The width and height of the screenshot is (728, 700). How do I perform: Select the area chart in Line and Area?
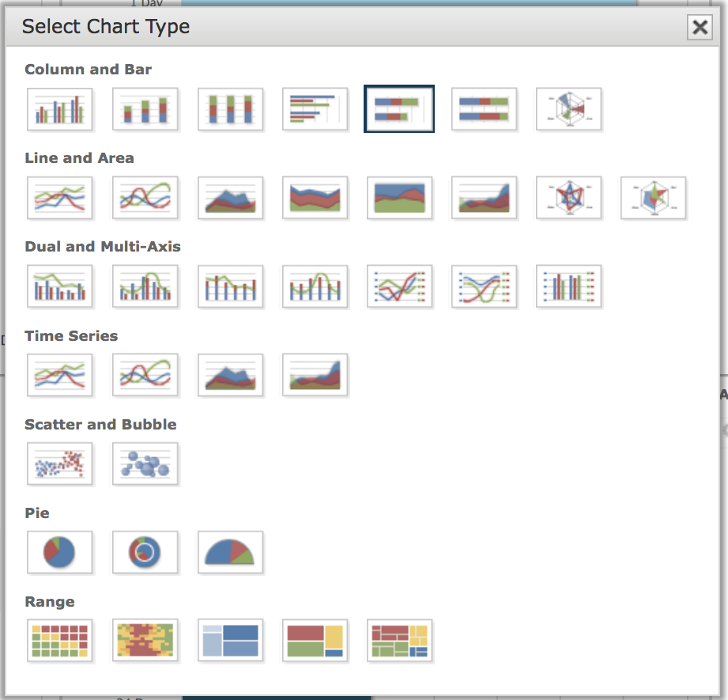click(x=230, y=198)
